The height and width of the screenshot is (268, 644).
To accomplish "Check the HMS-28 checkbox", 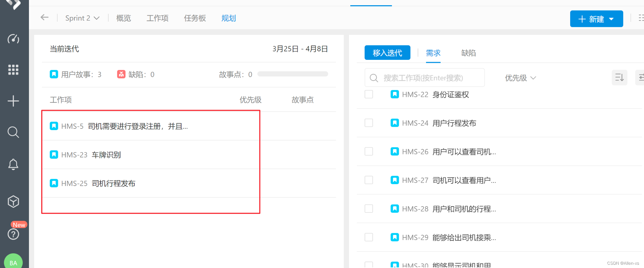I will coord(369,209).
